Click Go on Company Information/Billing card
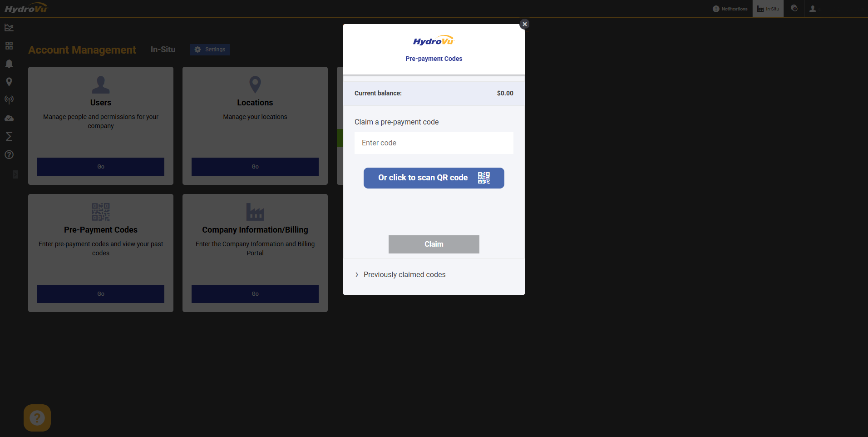Viewport: 868px width, 437px height. point(255,294)
